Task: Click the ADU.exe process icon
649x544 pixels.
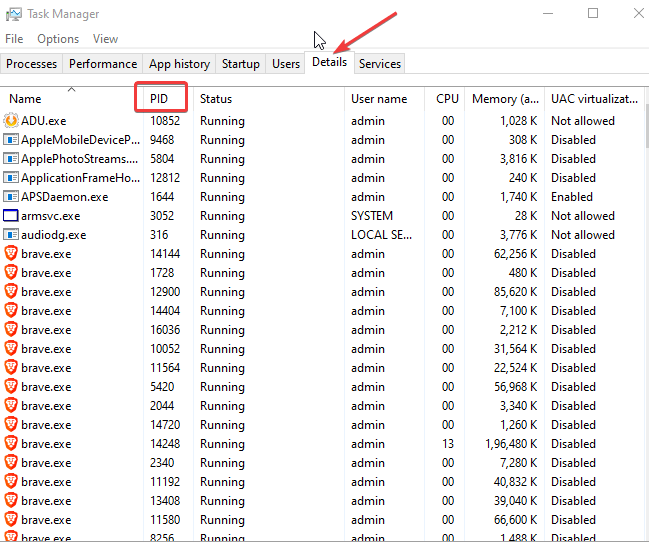Action: click(x=12, y=121)
